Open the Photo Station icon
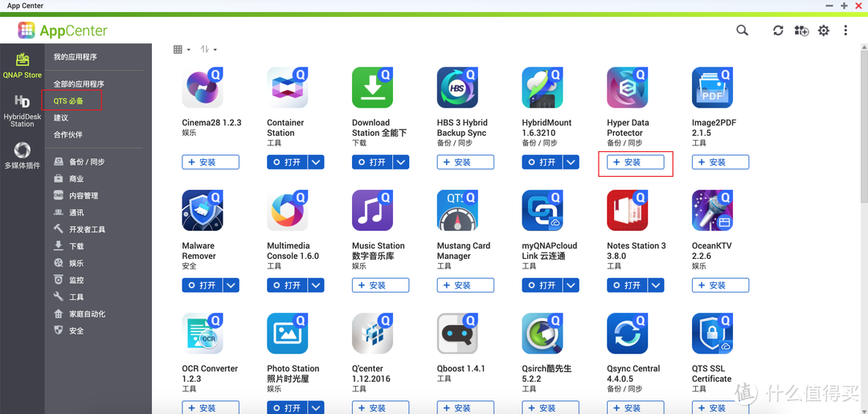 [x=287, y=333]
